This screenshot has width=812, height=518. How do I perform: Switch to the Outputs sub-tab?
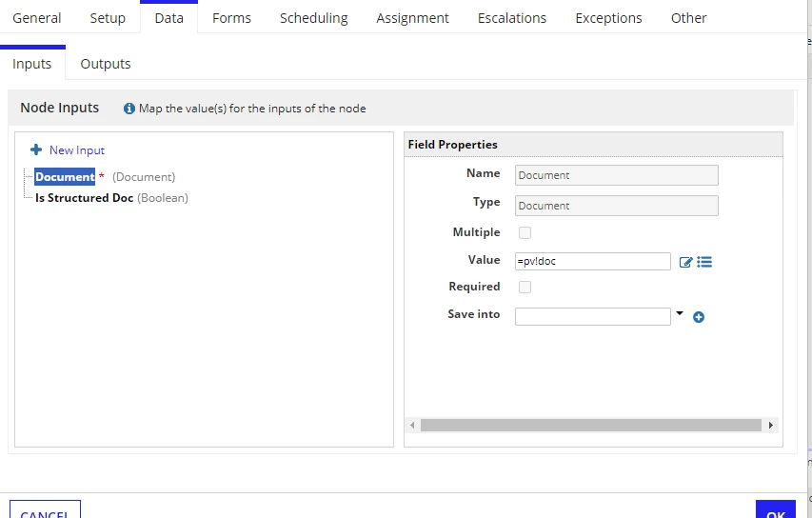[x=106, y=64]
